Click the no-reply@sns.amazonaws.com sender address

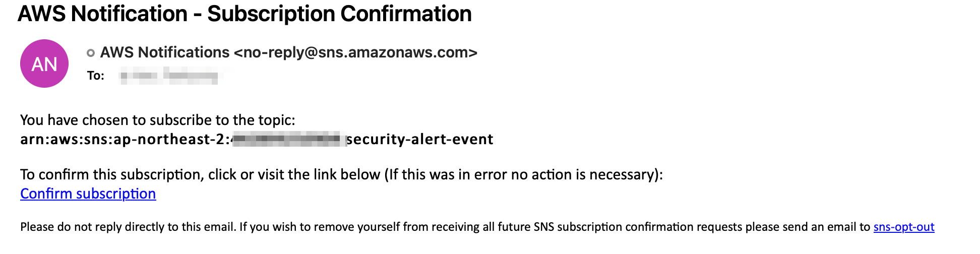(356, 52)
